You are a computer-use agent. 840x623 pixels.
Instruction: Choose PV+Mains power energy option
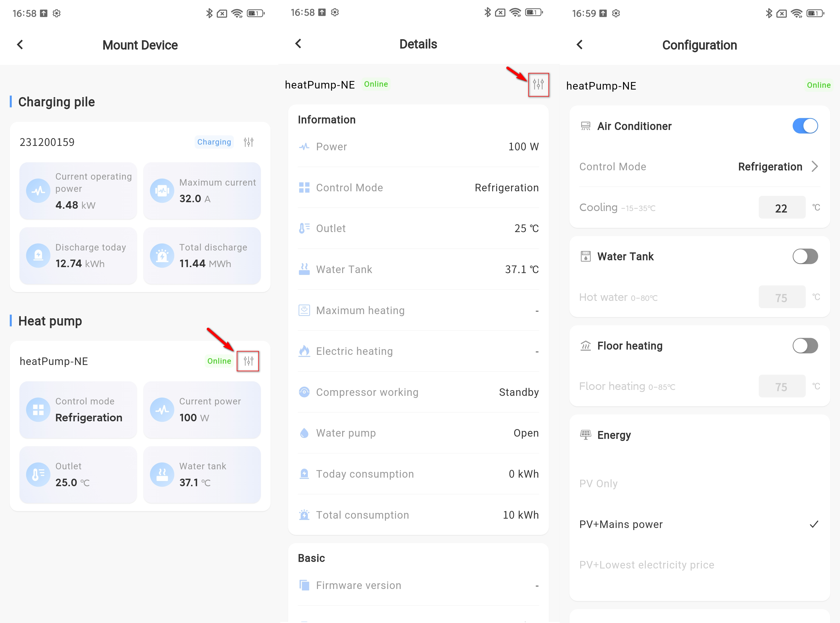[621, 524]
